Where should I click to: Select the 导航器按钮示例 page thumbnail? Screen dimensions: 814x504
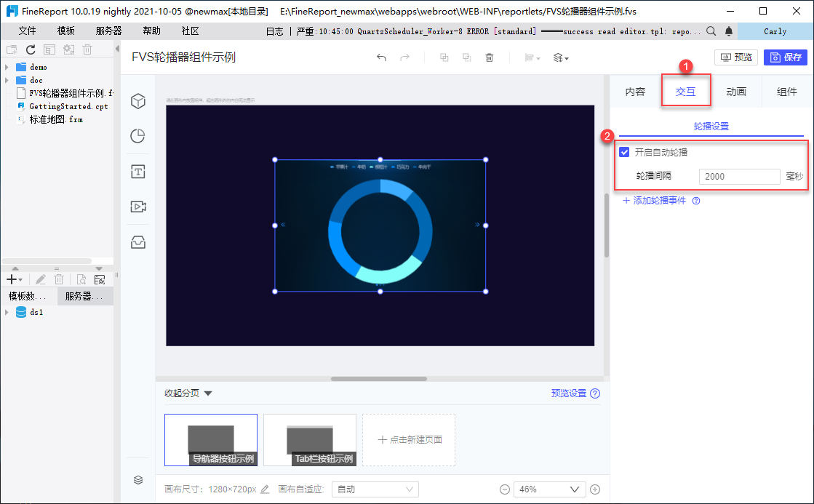pyautogui.click(x=211, y=440)
